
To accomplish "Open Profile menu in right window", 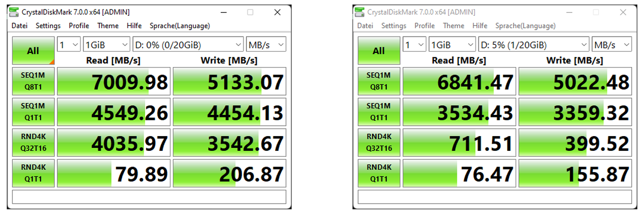I will coord(425,26).
